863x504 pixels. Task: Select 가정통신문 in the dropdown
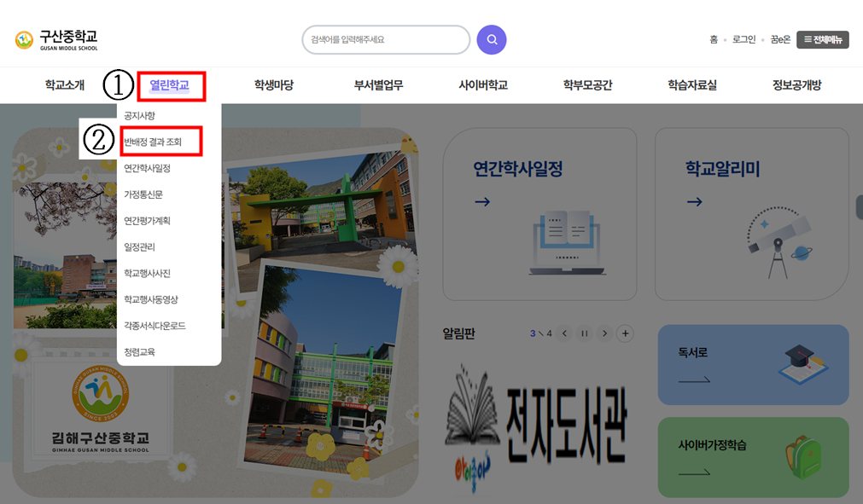(143, 194)
